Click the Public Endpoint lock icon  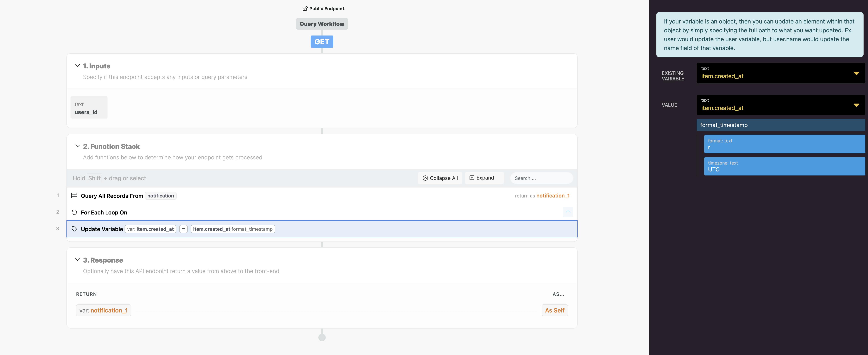pos(305,9)
